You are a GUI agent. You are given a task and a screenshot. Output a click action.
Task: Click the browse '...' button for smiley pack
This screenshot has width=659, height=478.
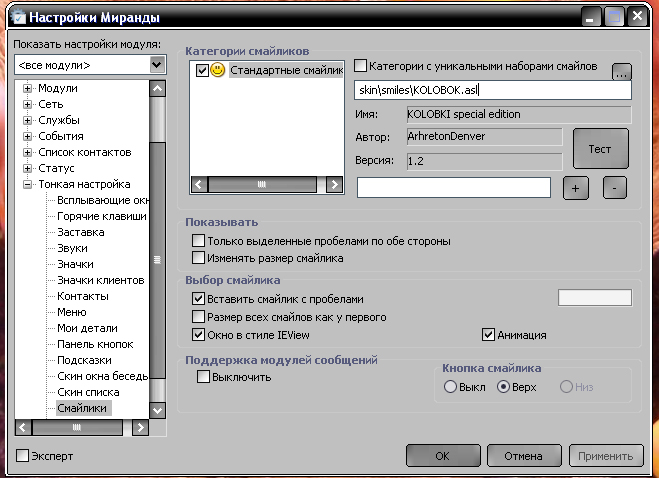coord(622,72)
